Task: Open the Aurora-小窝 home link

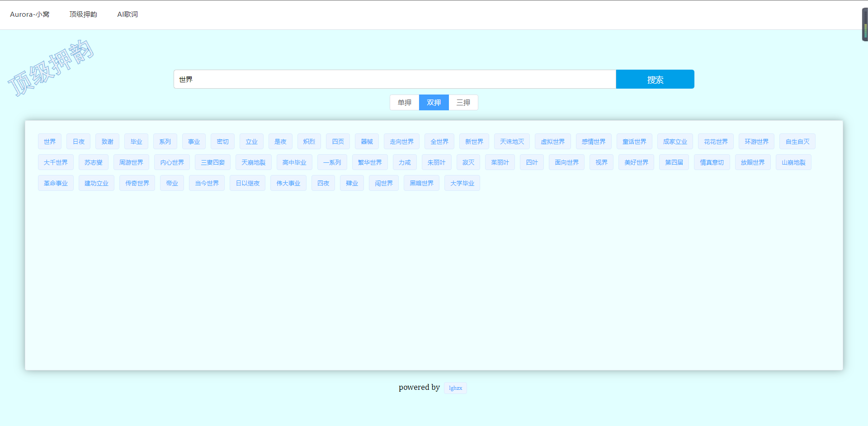Action: click(30, 14)
